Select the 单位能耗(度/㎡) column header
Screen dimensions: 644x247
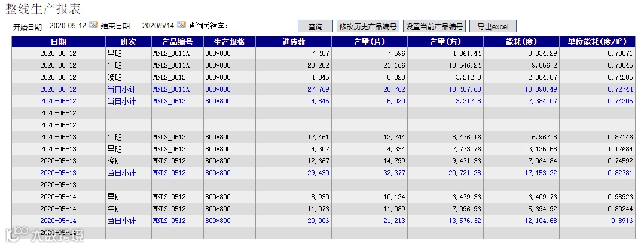pyautogui.click(x=597, y=42)
